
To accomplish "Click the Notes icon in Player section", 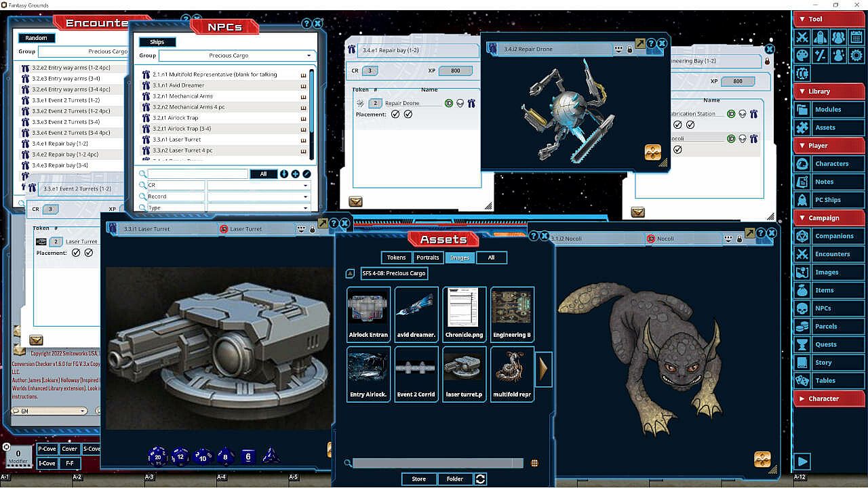I will [802, 182].
